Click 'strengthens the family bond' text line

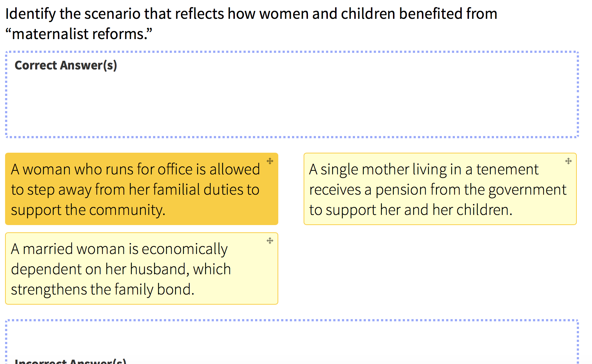pos(103,289)
